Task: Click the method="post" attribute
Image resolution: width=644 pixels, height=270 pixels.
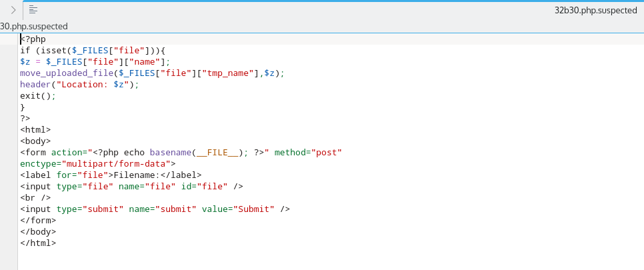Action: click(x=308, y=153)
